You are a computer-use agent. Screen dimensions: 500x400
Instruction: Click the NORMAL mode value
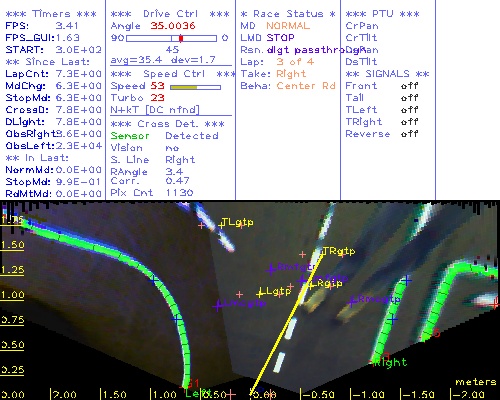pos(288,26)
